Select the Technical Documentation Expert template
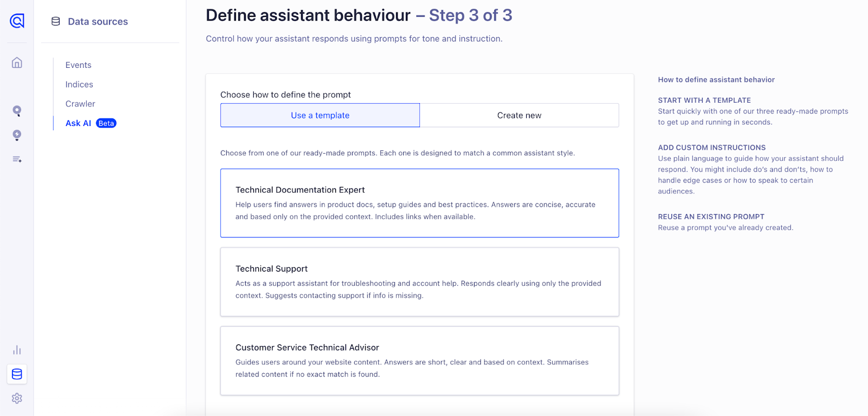 419,203
